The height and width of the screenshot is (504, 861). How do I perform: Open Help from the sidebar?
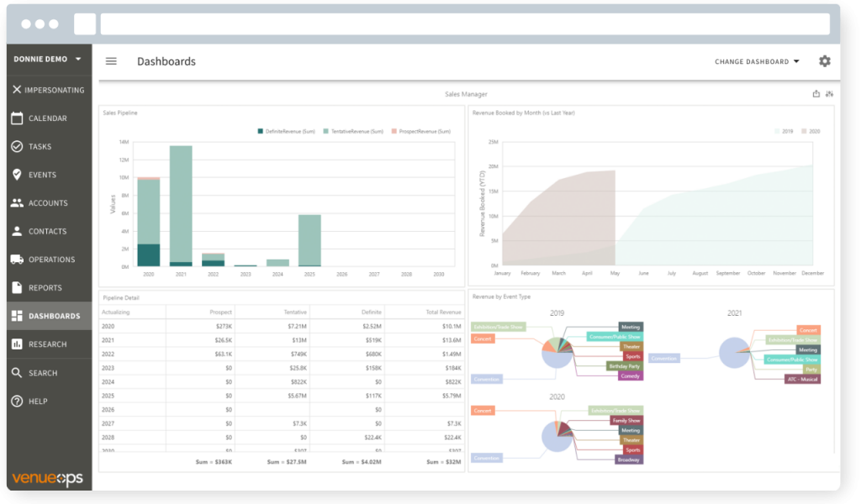[38, 402]
